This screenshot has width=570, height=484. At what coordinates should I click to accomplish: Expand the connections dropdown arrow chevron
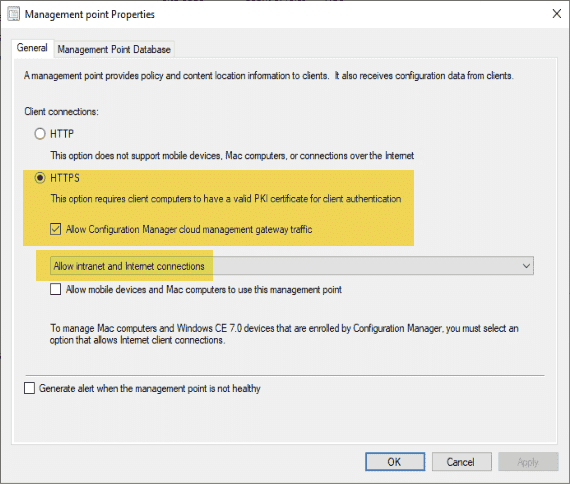(x=526, y=266)
